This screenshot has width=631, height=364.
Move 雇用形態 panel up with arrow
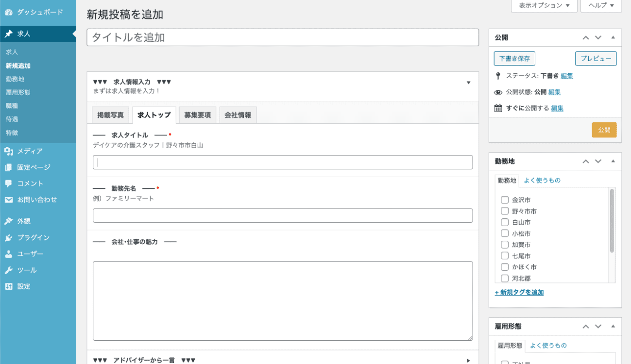click(x=586, y=327)
